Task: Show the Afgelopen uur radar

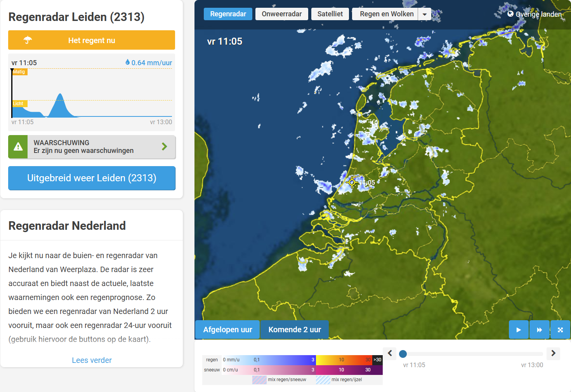Action: tap(227, 330)
